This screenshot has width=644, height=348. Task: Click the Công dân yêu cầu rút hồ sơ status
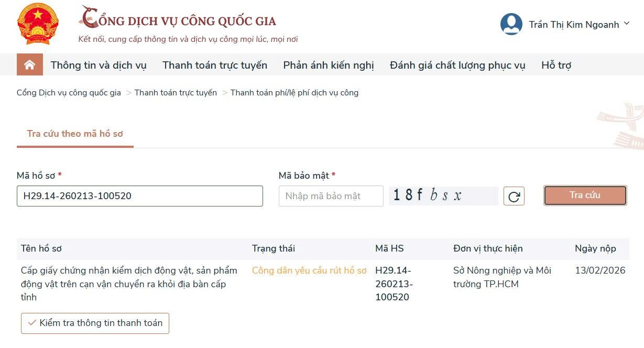coord(309,270)
